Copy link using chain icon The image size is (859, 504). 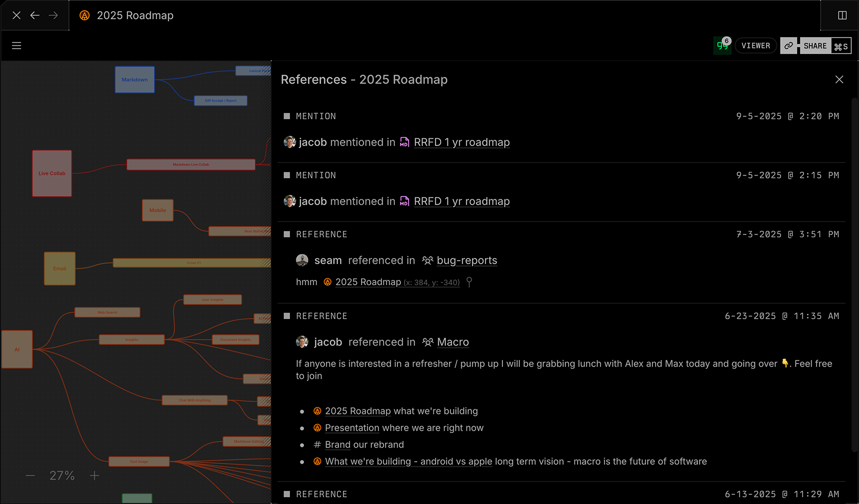point(788,46)
